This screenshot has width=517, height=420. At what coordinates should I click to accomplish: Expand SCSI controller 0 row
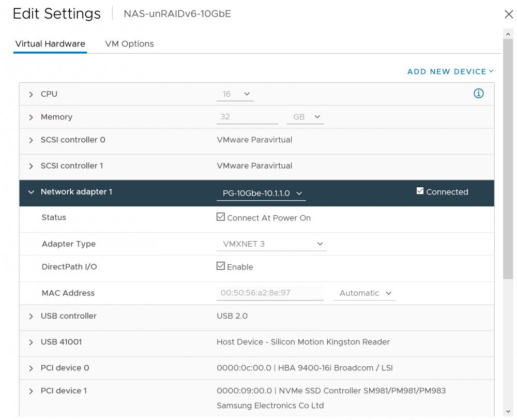pyautogui.click(x=31, y=140)
